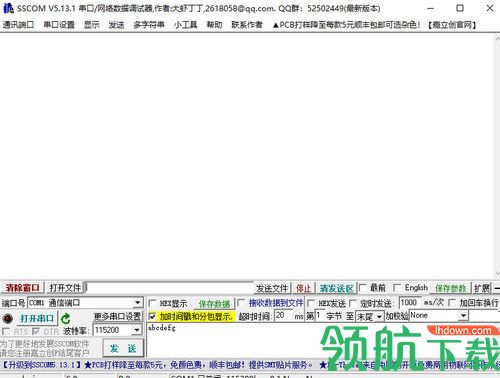
Task: Open the 多字符串 menu
Action: point(149,25)
